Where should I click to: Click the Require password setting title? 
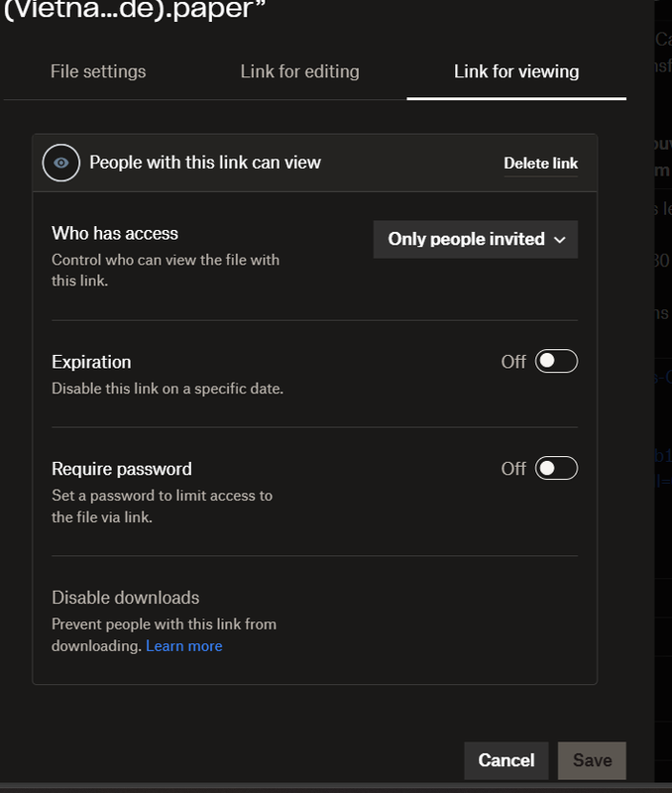(122, 469)
